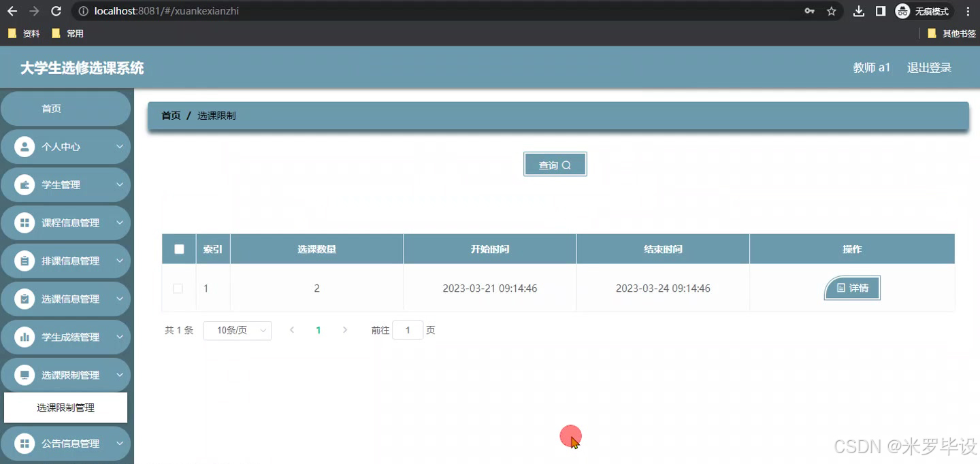Bookmark this page with the star icon

(x=831, y=11)
